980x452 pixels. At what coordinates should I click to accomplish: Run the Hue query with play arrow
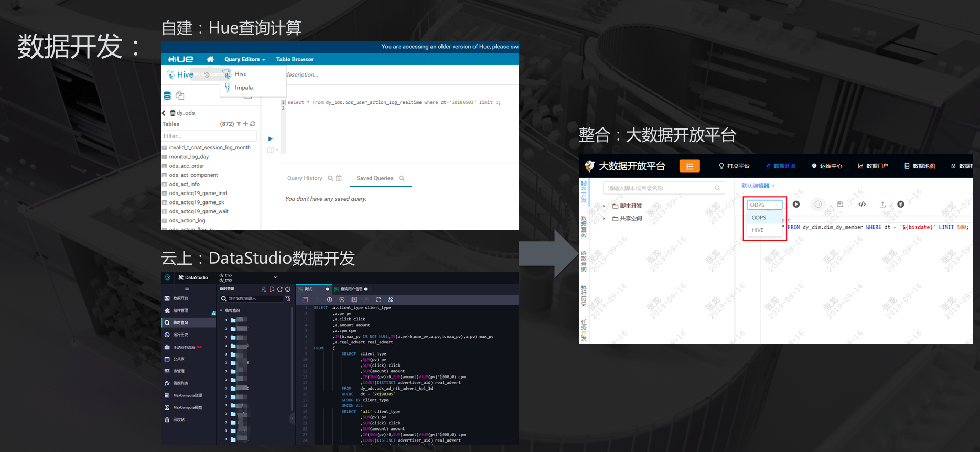coord(271,139)
